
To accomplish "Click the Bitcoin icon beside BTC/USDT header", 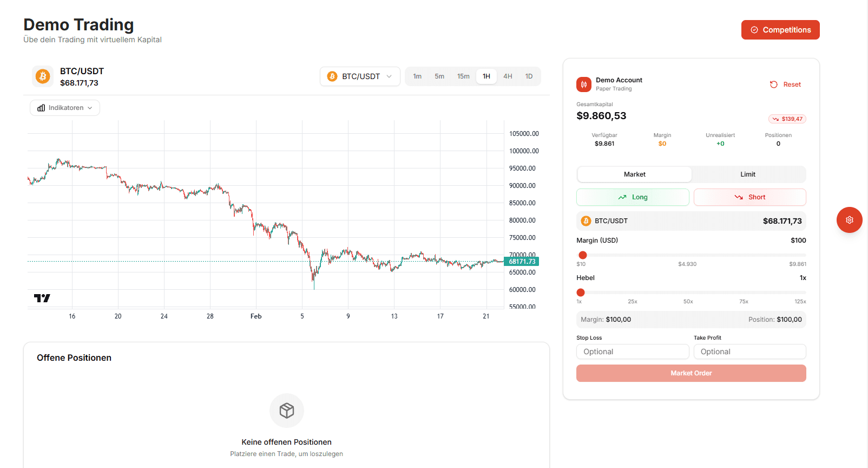I will pos(43,76).
